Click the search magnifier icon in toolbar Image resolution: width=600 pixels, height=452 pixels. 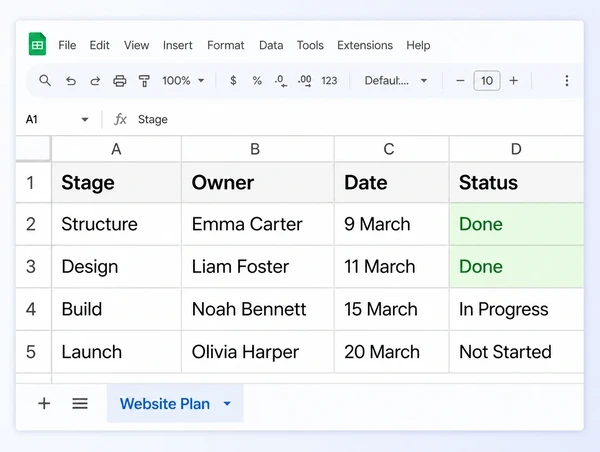tap(45, 81)
